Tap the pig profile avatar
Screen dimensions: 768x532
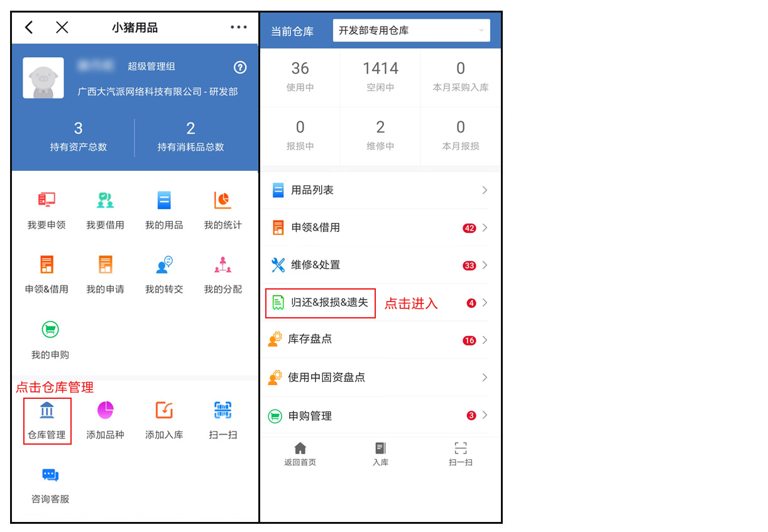[x=43, y=78]
